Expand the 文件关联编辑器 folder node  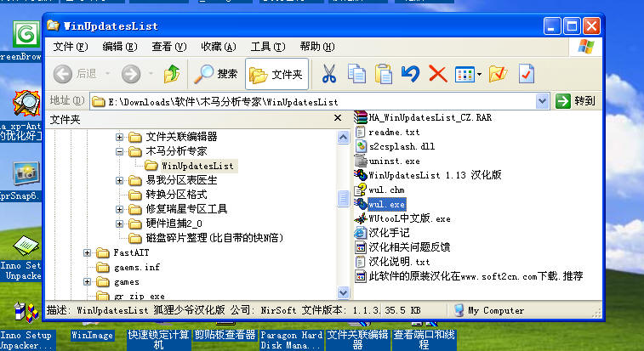click(119, 137)
